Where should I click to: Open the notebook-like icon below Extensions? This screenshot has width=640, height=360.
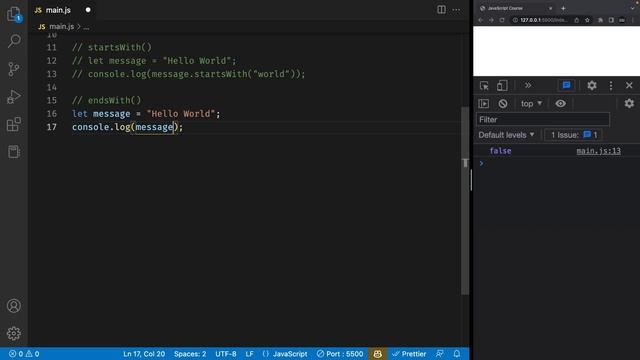point(14,152)
